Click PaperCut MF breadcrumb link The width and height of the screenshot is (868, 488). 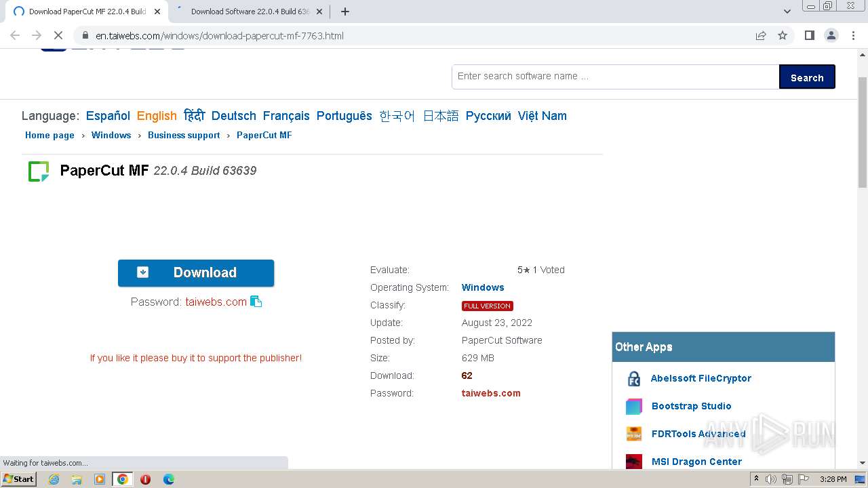tap(264, 135)
